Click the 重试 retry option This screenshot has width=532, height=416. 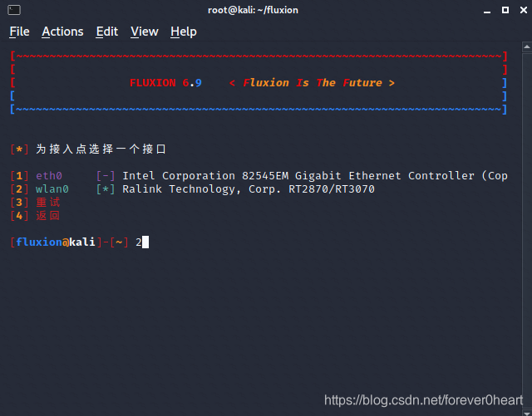click(48, 203)
